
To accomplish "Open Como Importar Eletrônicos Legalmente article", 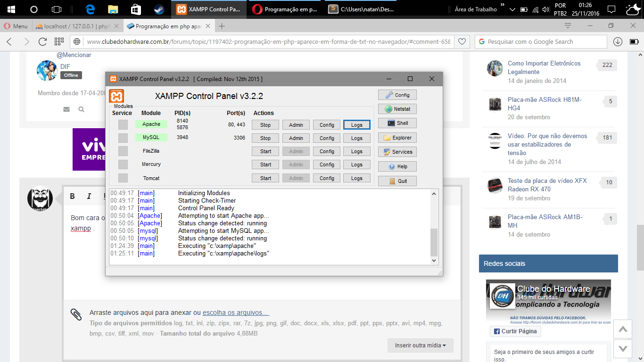I will pyautogui.click(x=544, y=67).
